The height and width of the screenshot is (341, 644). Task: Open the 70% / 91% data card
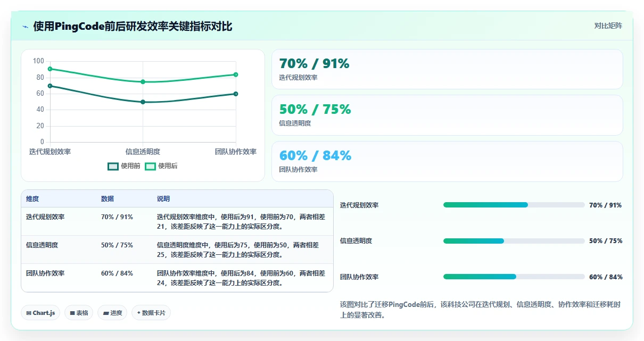click(x=447, y=69)
